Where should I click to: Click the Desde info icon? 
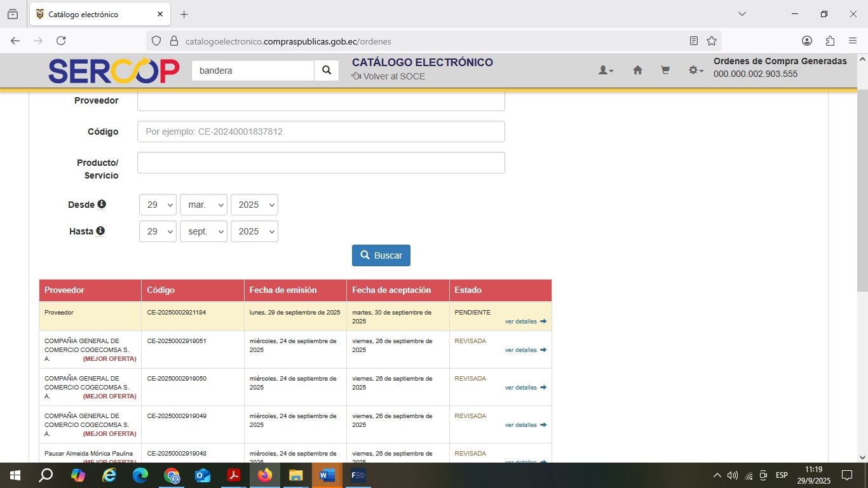click(102, 205)
